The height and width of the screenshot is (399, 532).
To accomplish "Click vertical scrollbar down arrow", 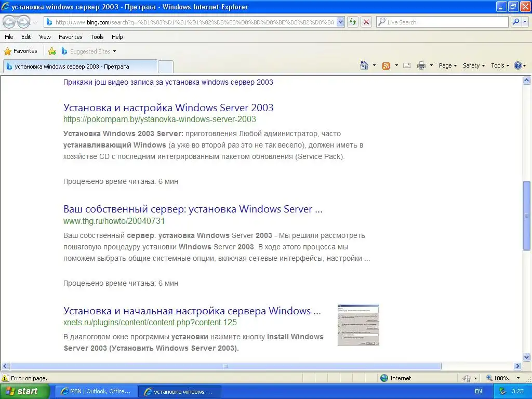I will pos(527,357).
